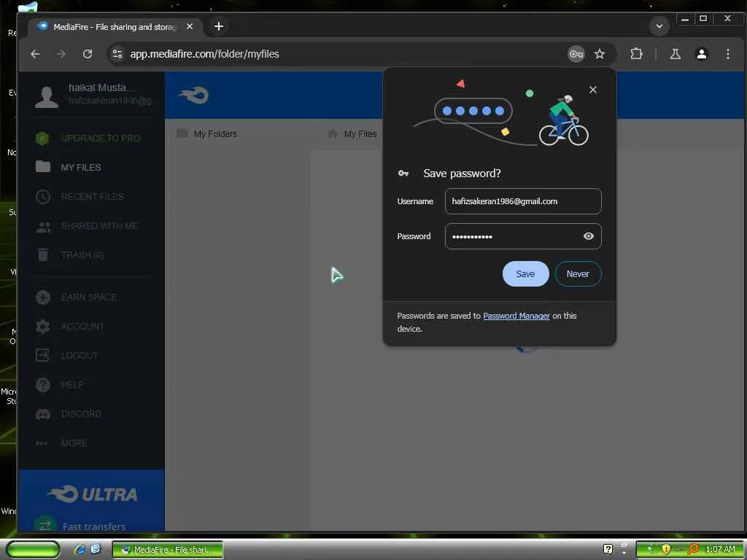Image resolution: width=747 pixels, height=560 pixels.
Task: Open Chrome three-dot menu
Action: [727, 54]
